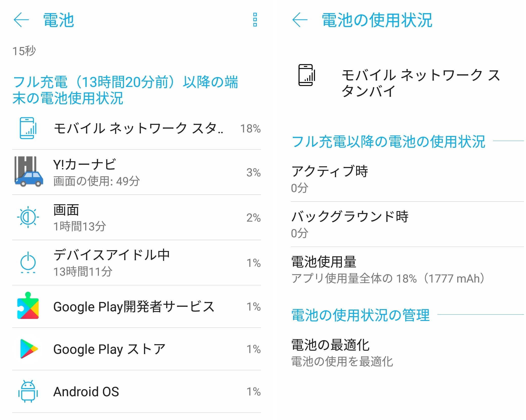Tap the device idle power icon
This screenshot has height=420, width=526.
click(28, 262)
